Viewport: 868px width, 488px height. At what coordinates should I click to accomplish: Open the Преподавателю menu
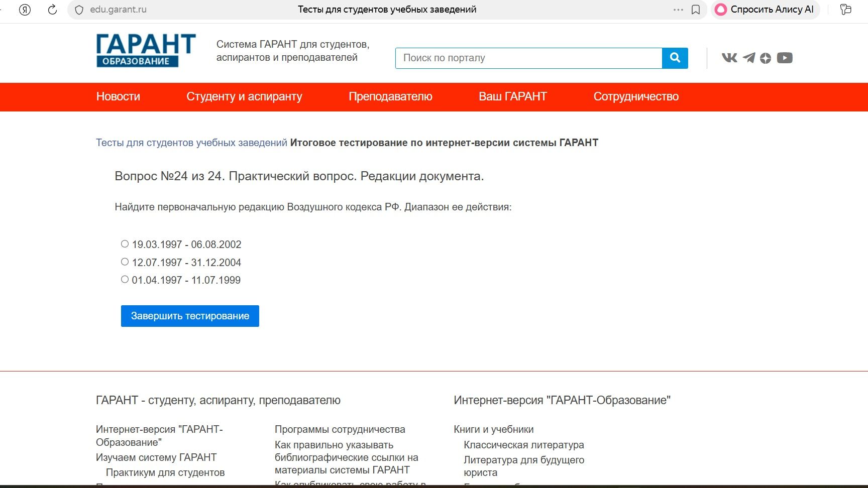(x=390, y=96)
